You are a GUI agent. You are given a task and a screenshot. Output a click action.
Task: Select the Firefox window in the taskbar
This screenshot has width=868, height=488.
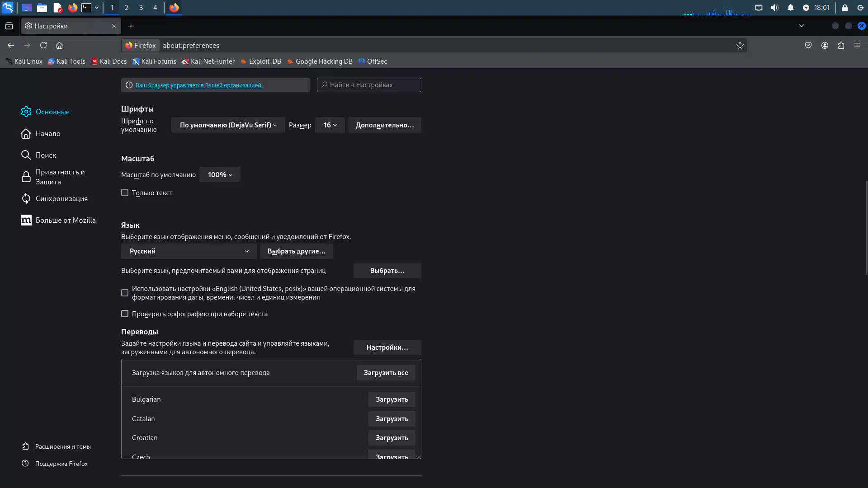(174, 8)
